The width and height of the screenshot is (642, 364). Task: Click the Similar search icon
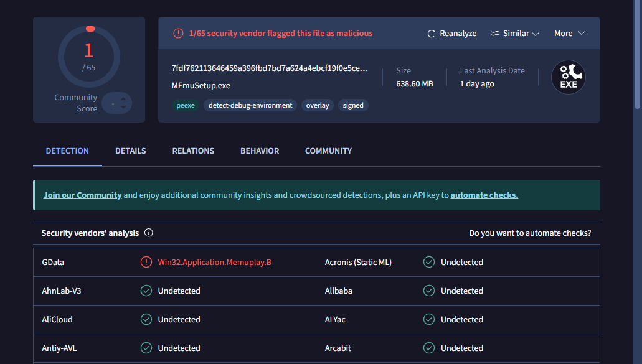[x=496, y=34]
